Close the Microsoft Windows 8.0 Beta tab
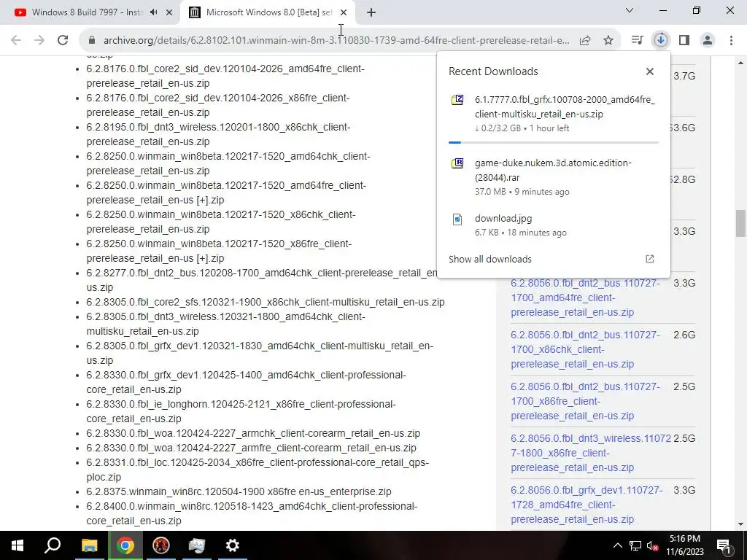The height and width of the screenshot is (560, 747). (x=344, y=12)
